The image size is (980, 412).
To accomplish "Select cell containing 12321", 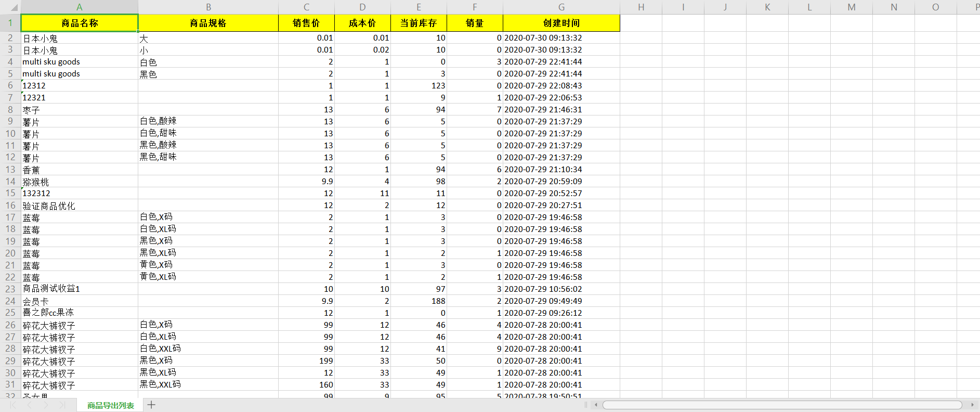I will 80,97.
